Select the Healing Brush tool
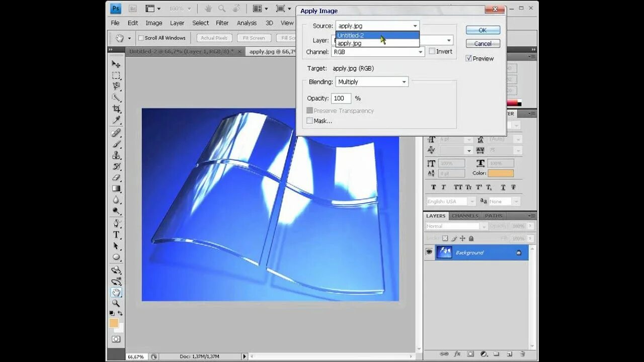This screenshot has height=362, width=644. coord(116,133)
